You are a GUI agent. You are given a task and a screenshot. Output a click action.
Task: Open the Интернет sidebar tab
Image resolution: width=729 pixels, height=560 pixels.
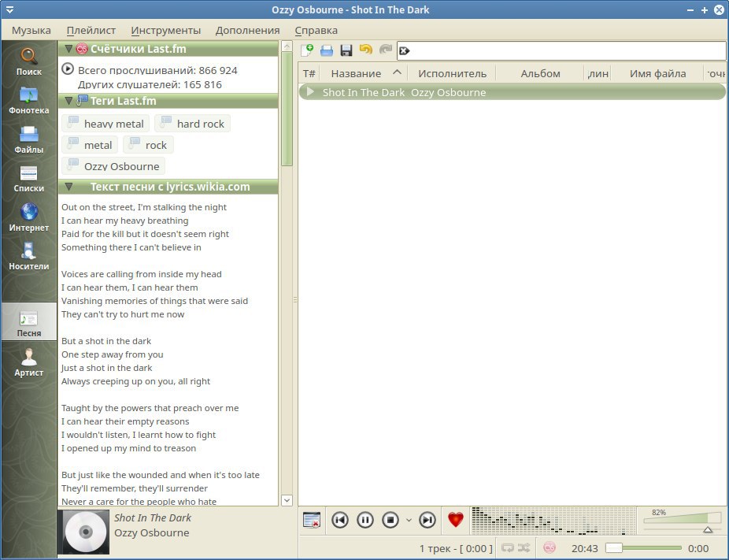[29, 217]
